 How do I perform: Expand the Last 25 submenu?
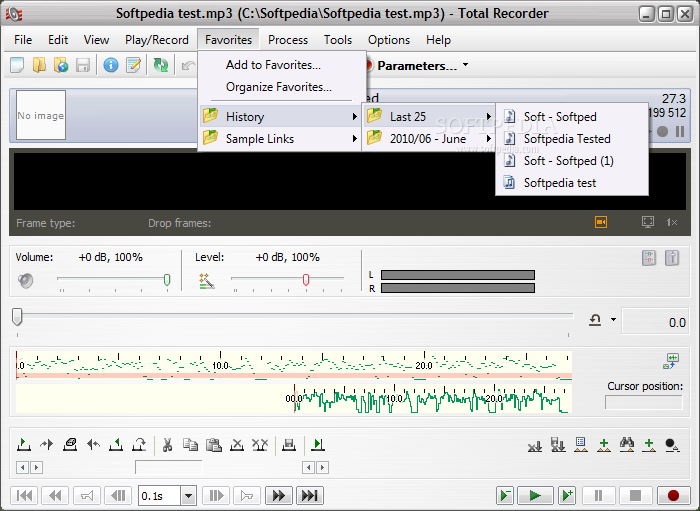coord(429,116)
